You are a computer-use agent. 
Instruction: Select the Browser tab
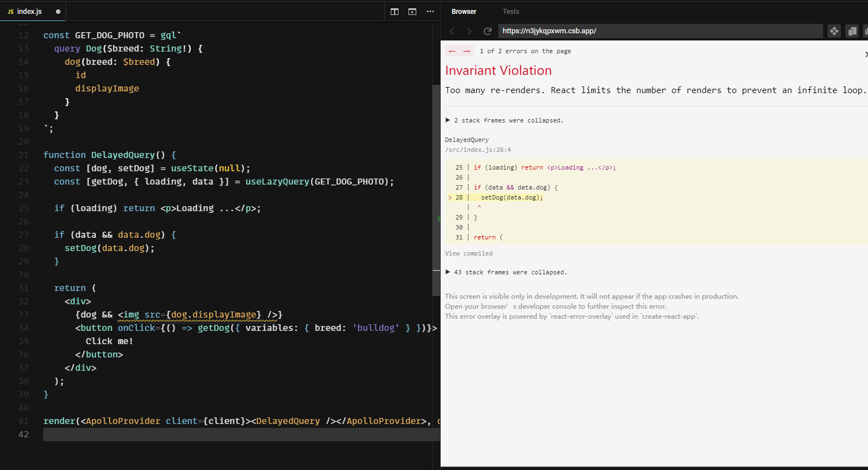coord(464,12)
